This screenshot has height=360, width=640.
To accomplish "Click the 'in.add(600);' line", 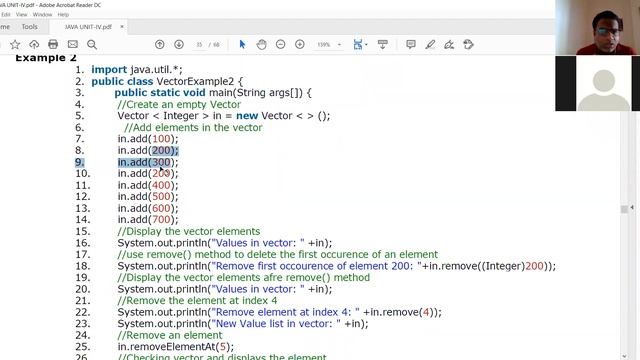I will 148,208.
